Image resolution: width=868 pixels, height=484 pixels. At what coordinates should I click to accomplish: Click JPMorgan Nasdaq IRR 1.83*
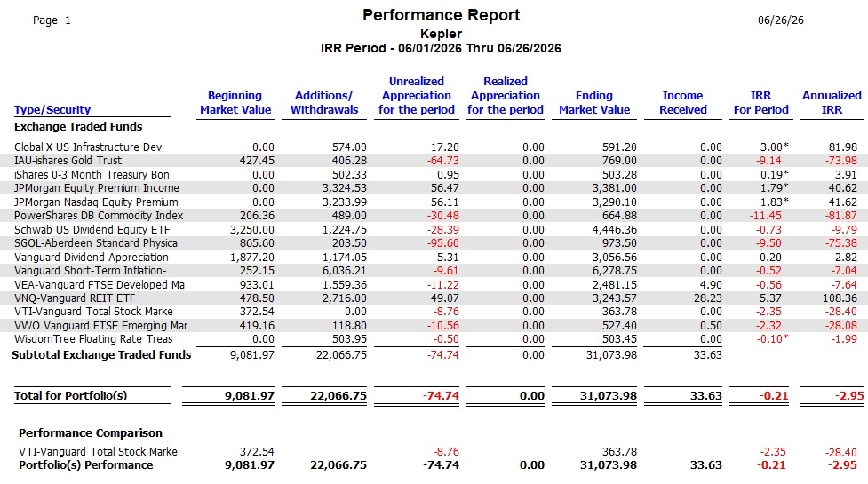click(775, 202)
